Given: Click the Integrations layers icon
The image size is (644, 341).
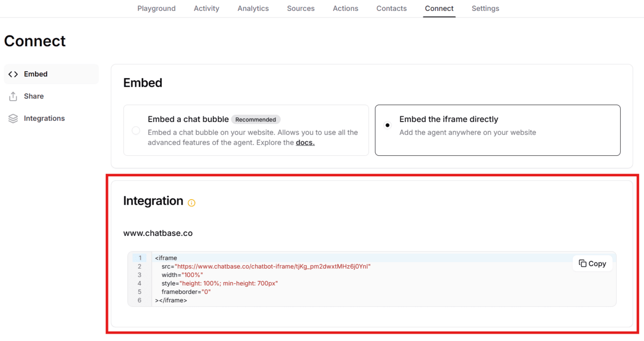Looking at the screenshot, I should 13,118.
